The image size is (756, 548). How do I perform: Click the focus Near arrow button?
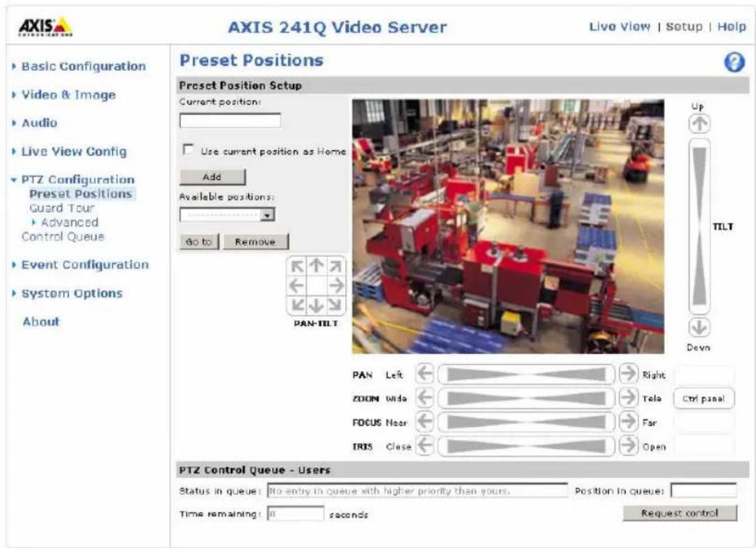(x=424, y=421)
